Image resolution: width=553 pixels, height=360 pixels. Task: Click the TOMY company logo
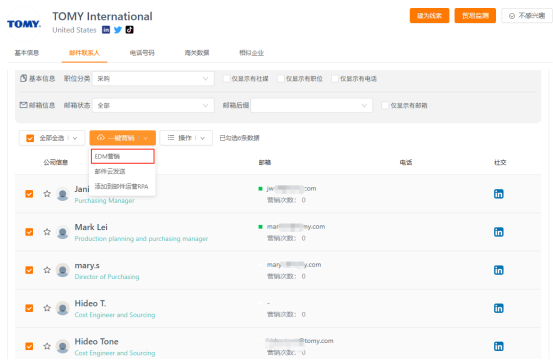(24, 24)
